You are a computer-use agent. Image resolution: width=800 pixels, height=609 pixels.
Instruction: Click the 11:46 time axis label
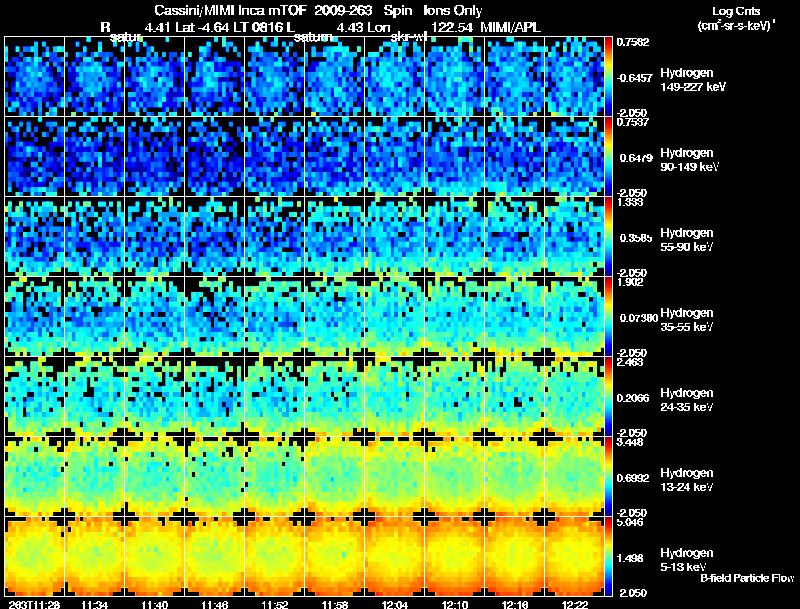214,604
